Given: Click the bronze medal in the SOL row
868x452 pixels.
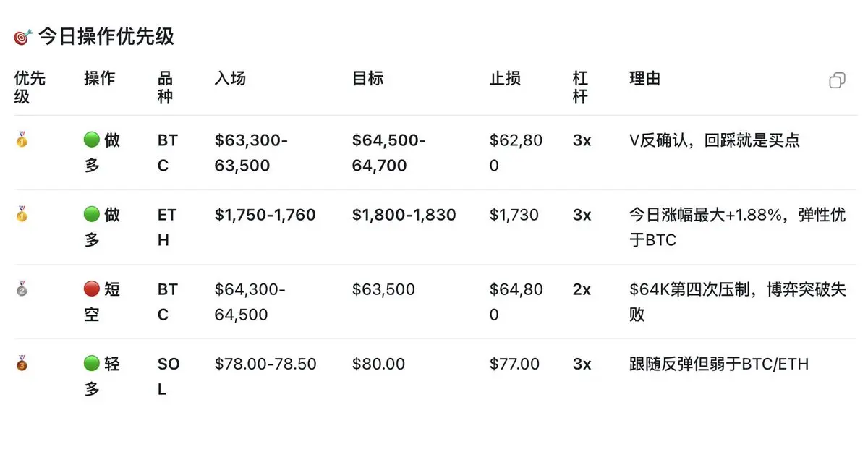Looking at the screenshot, I should [22, 363].
